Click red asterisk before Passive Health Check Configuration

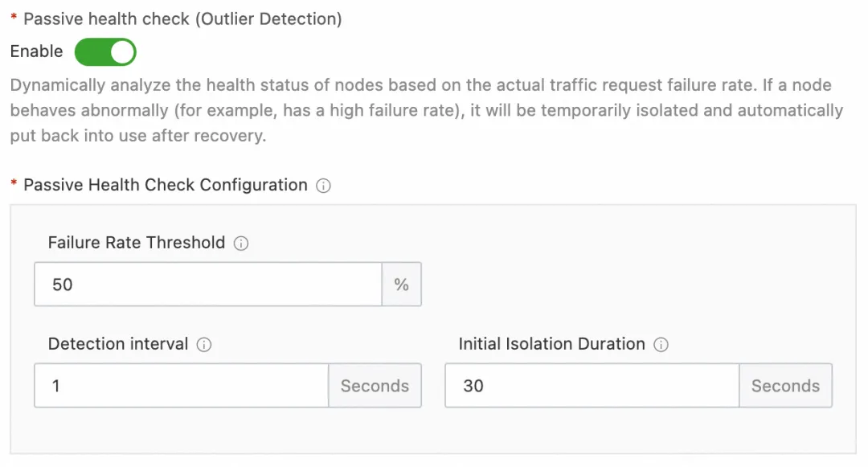click(x=14, y=186)
